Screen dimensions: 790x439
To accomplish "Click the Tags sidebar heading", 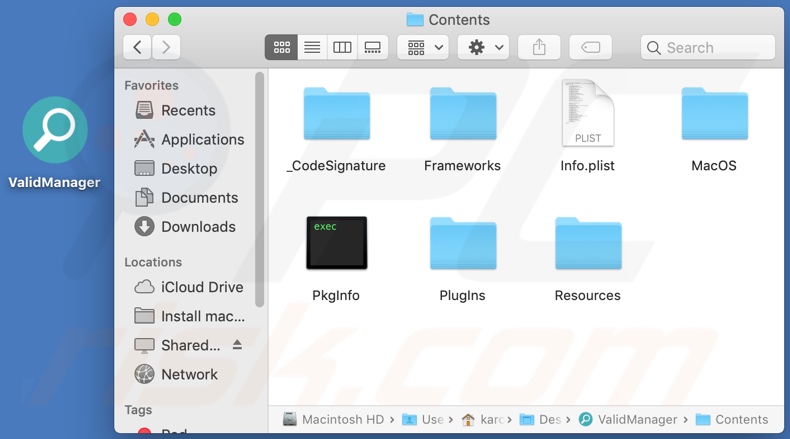I will coord(138,410).
